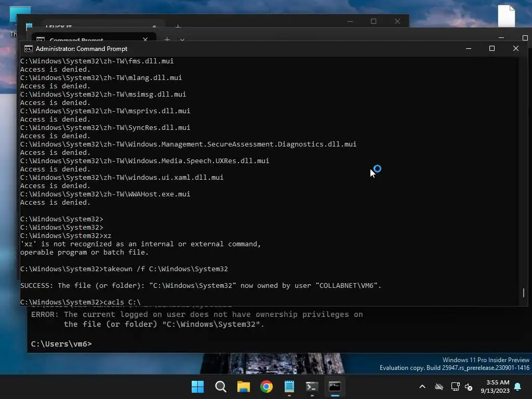
Task: Open File Explorer from taskbar
Action: 243,387
